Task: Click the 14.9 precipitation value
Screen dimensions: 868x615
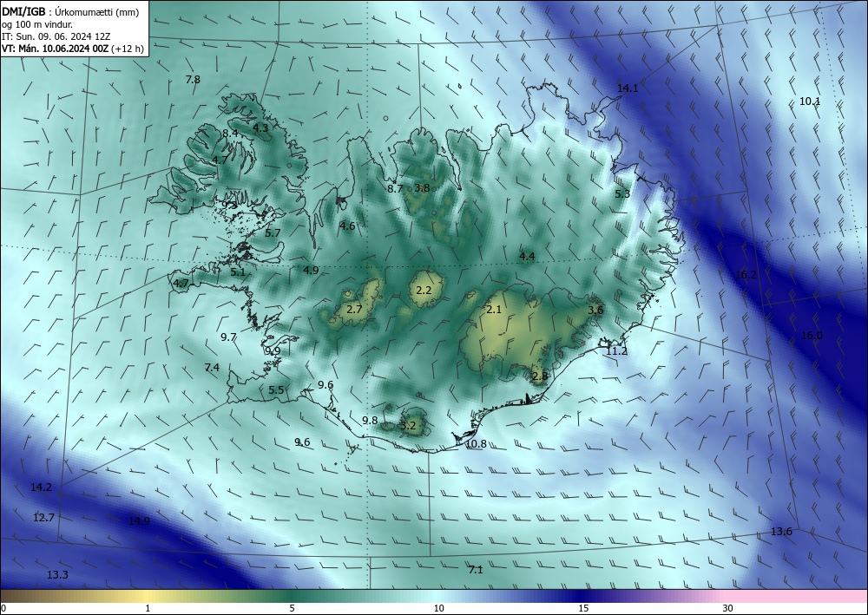Action: [x=139, y=521]
